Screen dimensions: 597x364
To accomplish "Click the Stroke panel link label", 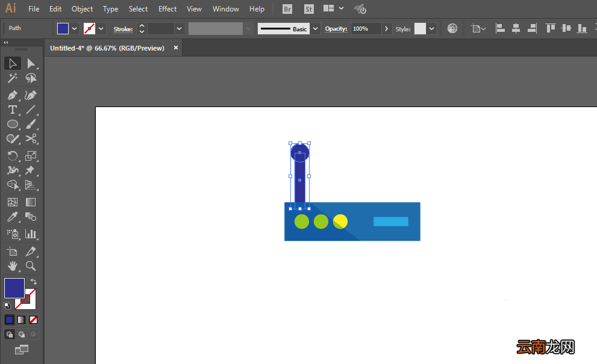I will point(123,29).
